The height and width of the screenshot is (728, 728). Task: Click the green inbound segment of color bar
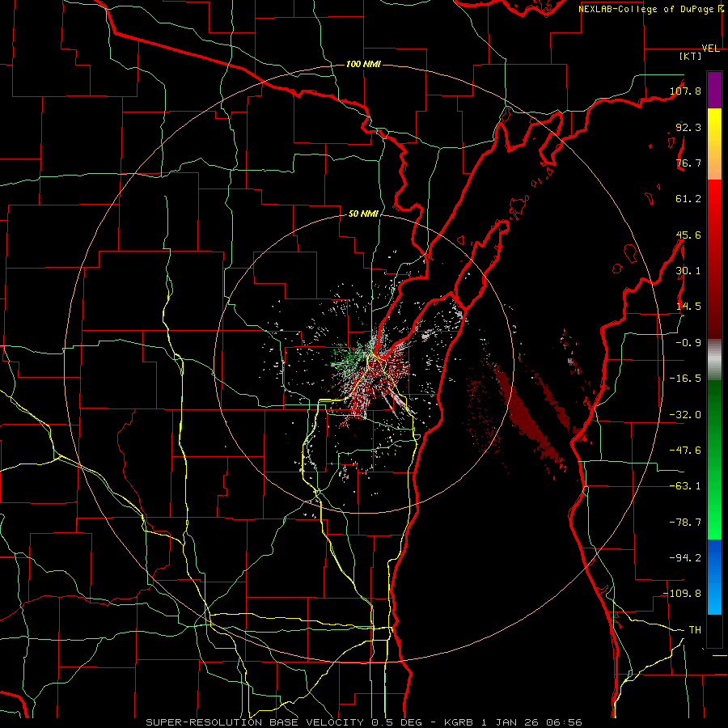[x=714, y=459]
